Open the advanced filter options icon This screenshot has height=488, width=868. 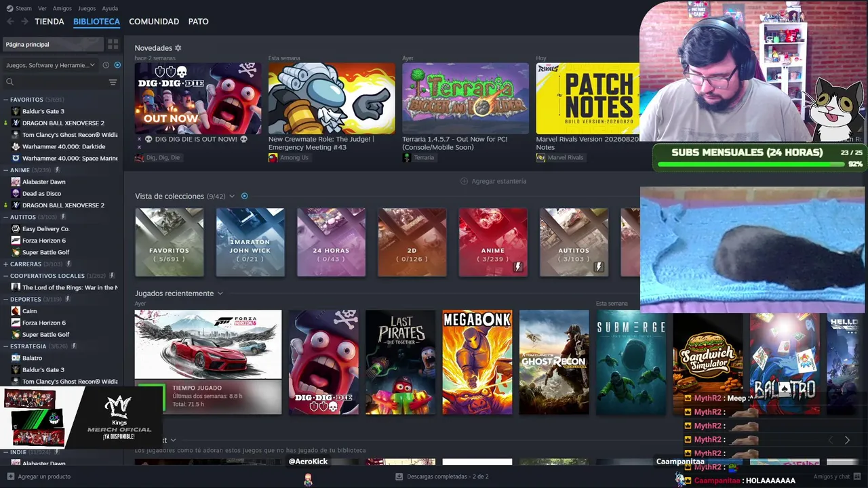click(113, 82)
